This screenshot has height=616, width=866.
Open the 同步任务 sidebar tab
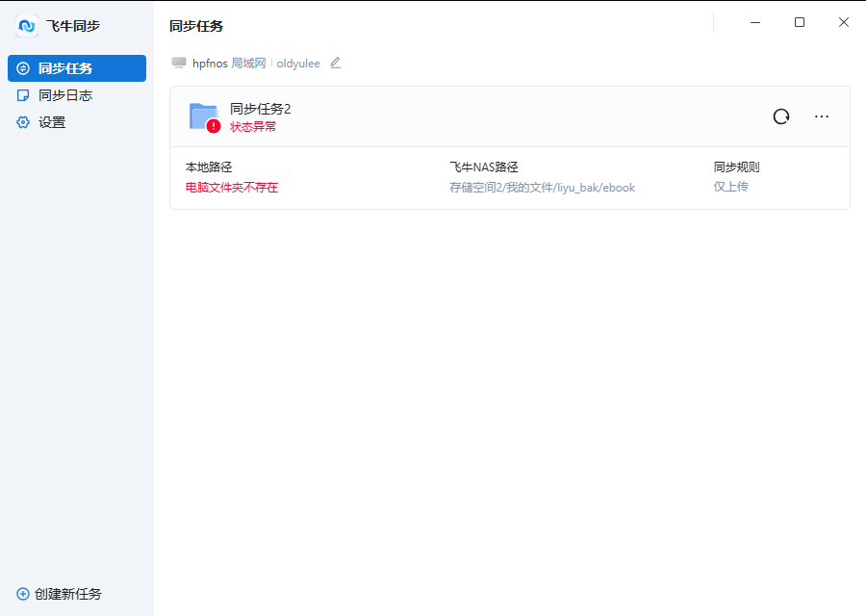(x=77, y=68)
